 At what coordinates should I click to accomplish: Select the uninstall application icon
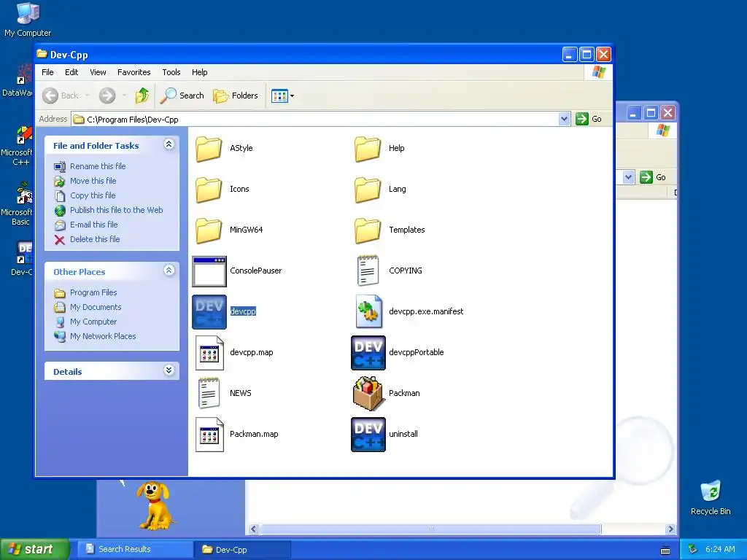pos(368,435)
